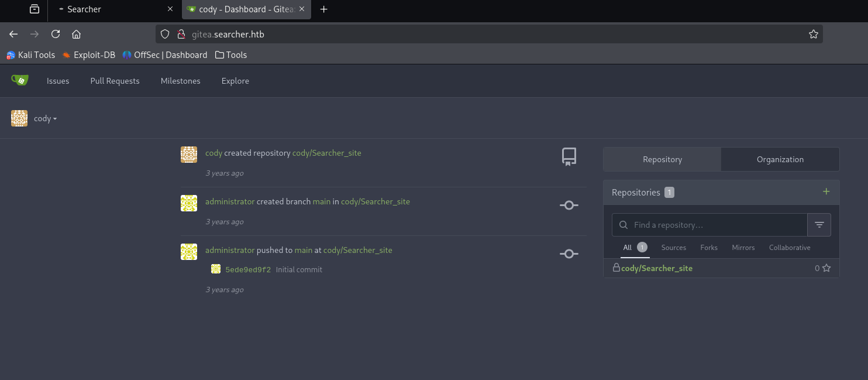Open a new browser tab
Screen dimensions: 868x380
[x=324, y=9]
